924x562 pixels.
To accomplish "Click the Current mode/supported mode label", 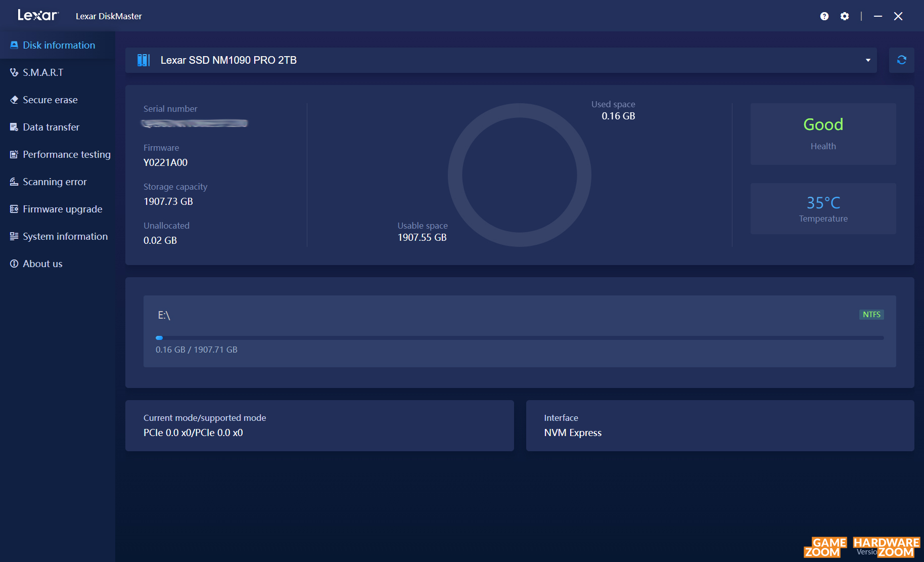I will [205, 418].
